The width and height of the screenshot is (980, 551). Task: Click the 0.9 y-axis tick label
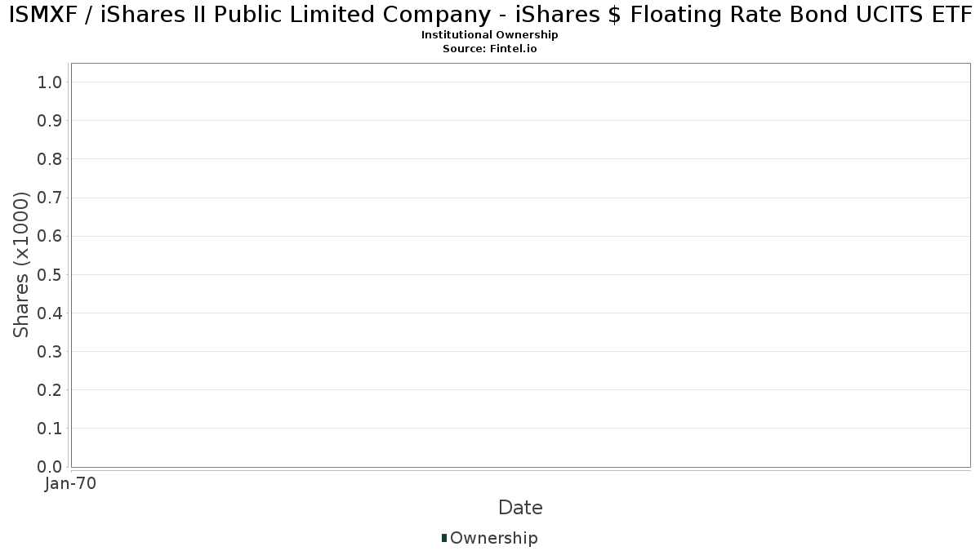(50, 121)
